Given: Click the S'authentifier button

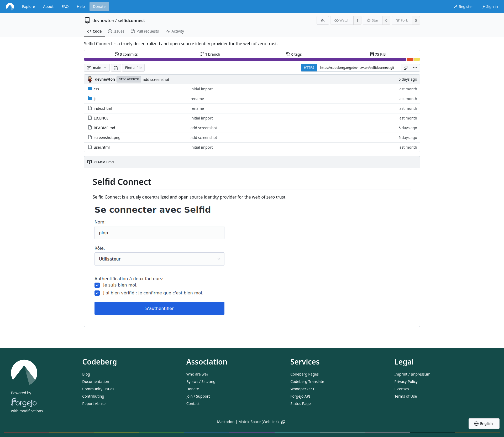Looking at the screenshot, I should point(159,308).
